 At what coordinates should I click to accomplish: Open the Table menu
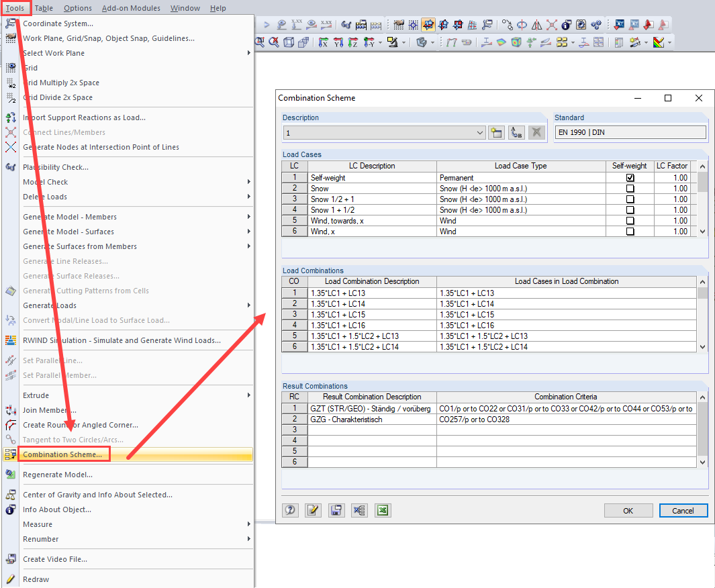(x=44, y=8)
